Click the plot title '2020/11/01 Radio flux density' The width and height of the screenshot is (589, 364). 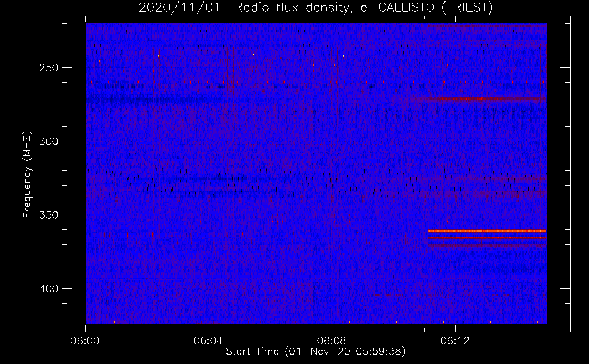315,7
